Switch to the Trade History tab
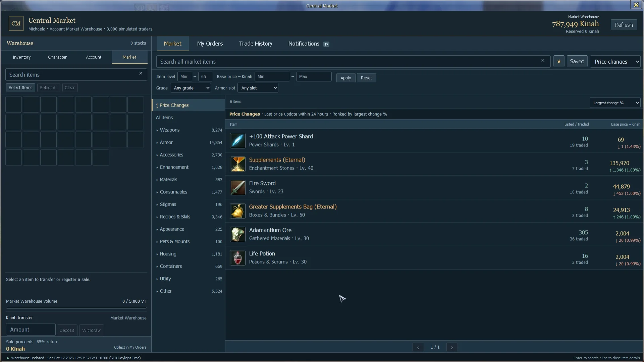Image resolution: width=644 pixels, height=362 pixels. tap(256, 44)
